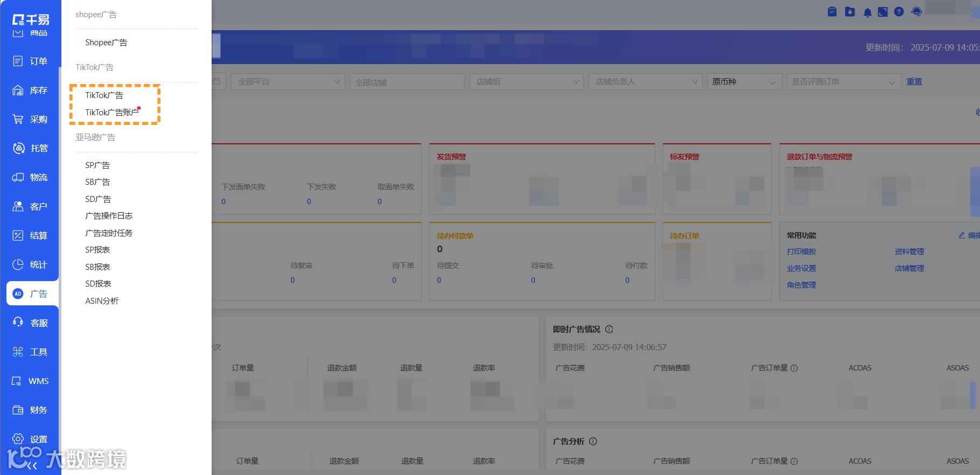Viewport: 980px width, 475px height.
Task: Click the 重置 reset link
Action: coord(914,82)
